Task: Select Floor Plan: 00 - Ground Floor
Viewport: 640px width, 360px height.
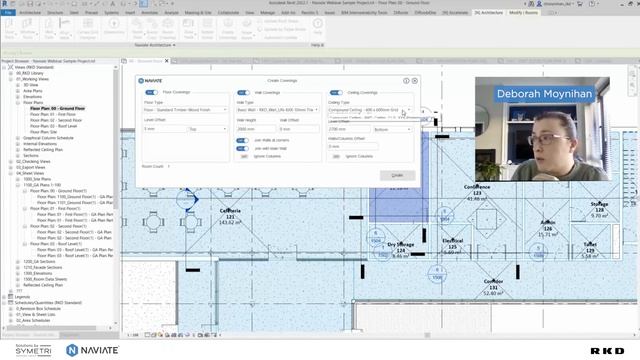Action: [x=57, y=109]
